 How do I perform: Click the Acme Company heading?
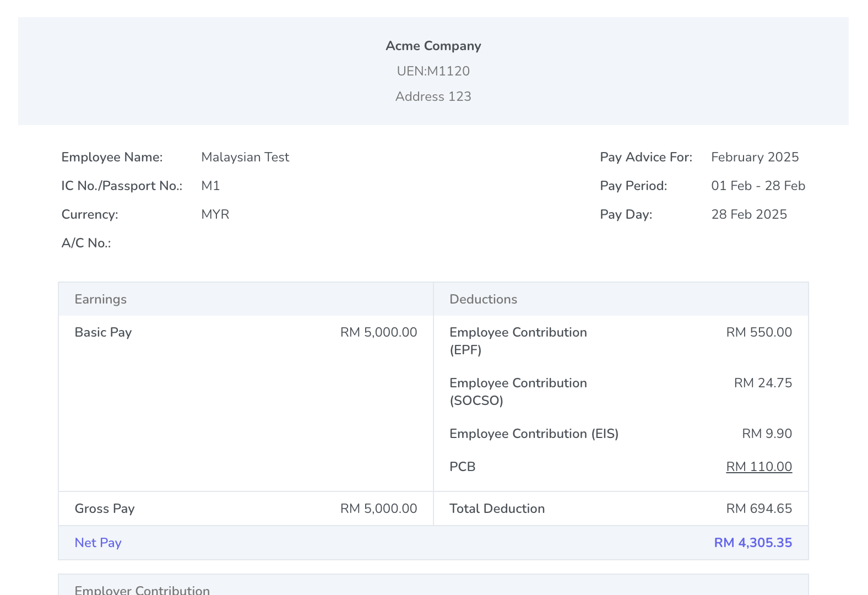(x=433, y=46)
